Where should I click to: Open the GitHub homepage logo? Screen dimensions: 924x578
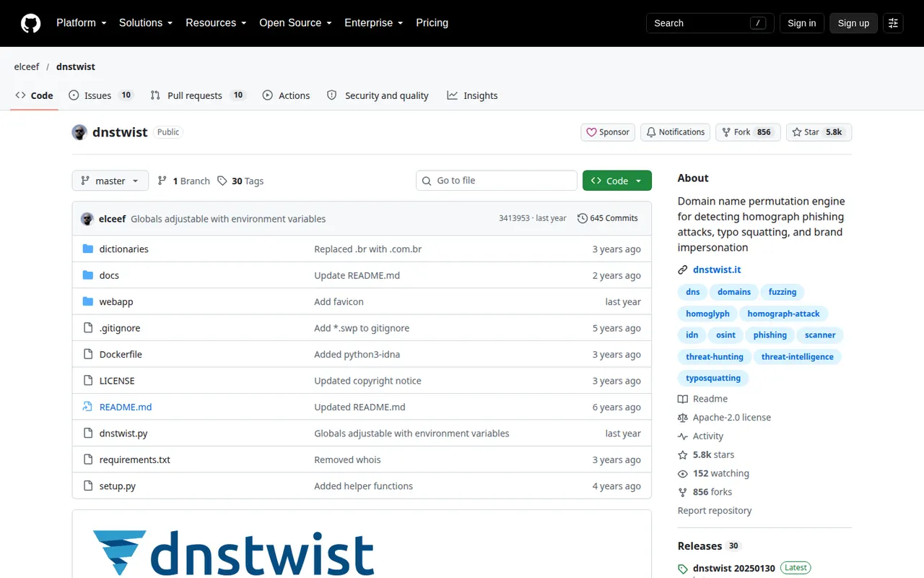(30, 23)
